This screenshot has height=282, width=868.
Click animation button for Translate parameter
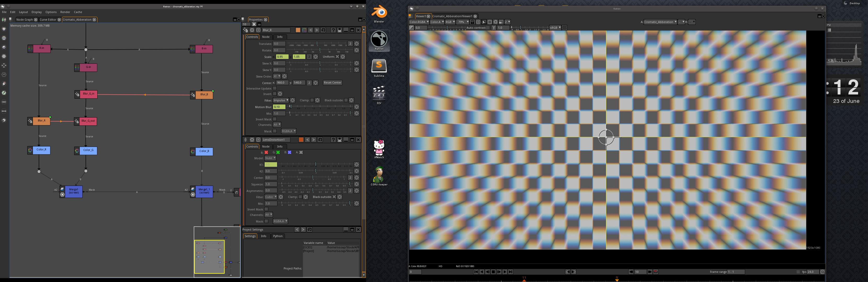(x=357, y=44)
